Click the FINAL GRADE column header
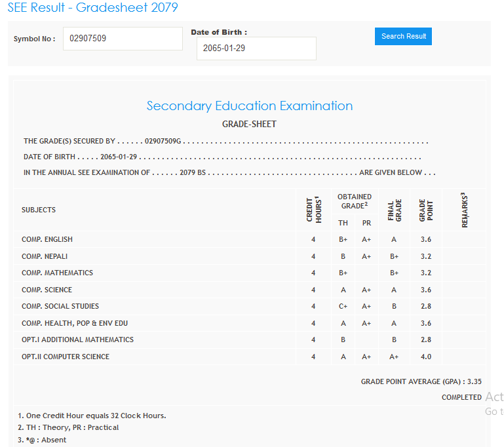504x447 pixels. pos(394,210)
